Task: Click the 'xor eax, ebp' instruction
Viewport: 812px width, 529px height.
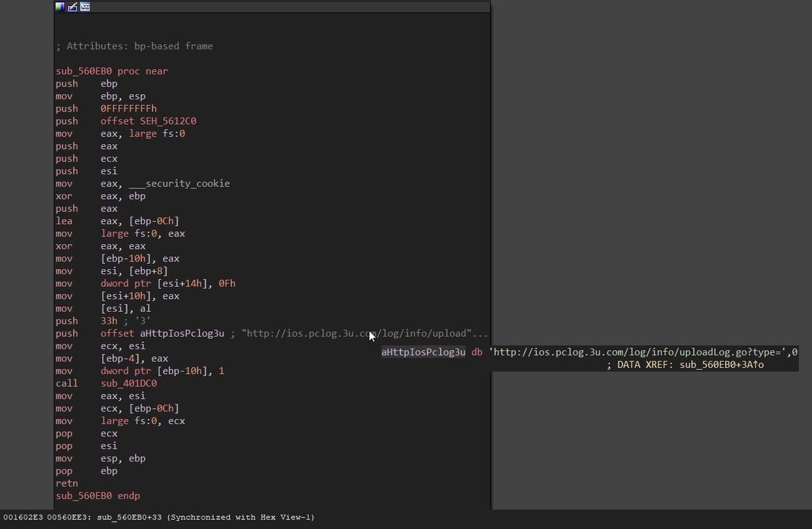Action: coord(101,196)
